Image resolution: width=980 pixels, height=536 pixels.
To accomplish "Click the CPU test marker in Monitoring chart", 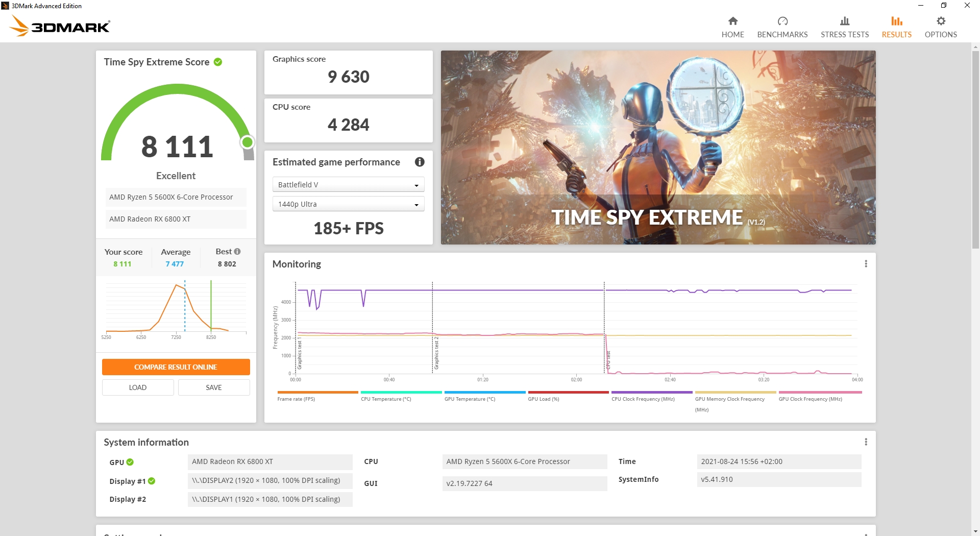I will tap(608, 360).
